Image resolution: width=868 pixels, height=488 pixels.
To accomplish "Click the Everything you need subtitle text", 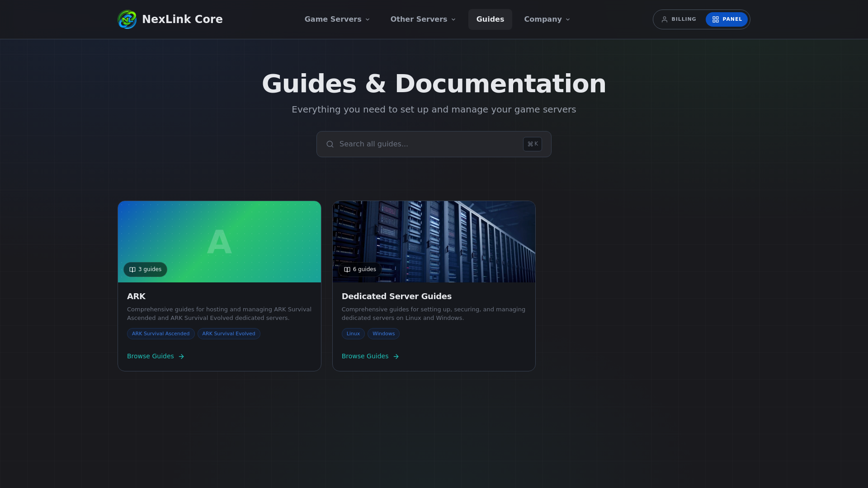I will [434, 110].
